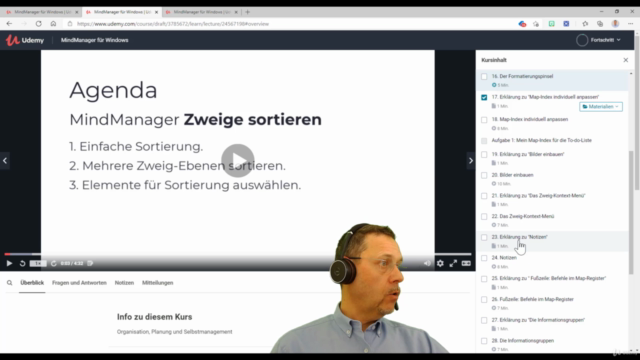Add a note with the video bookmark icon
Image resolution: width=640 pixels, height=360 pixels.
pos(90,263)
